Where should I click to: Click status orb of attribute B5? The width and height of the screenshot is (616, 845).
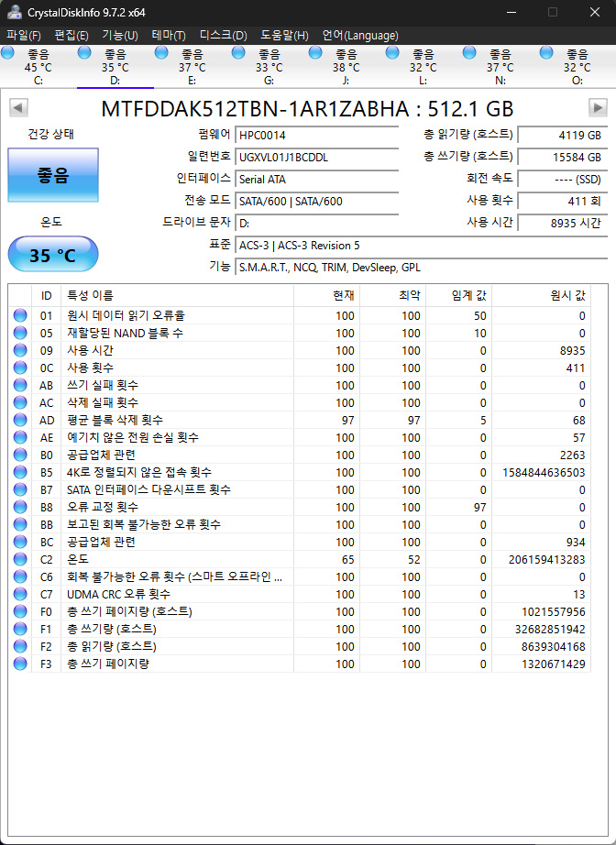[20, 472]
